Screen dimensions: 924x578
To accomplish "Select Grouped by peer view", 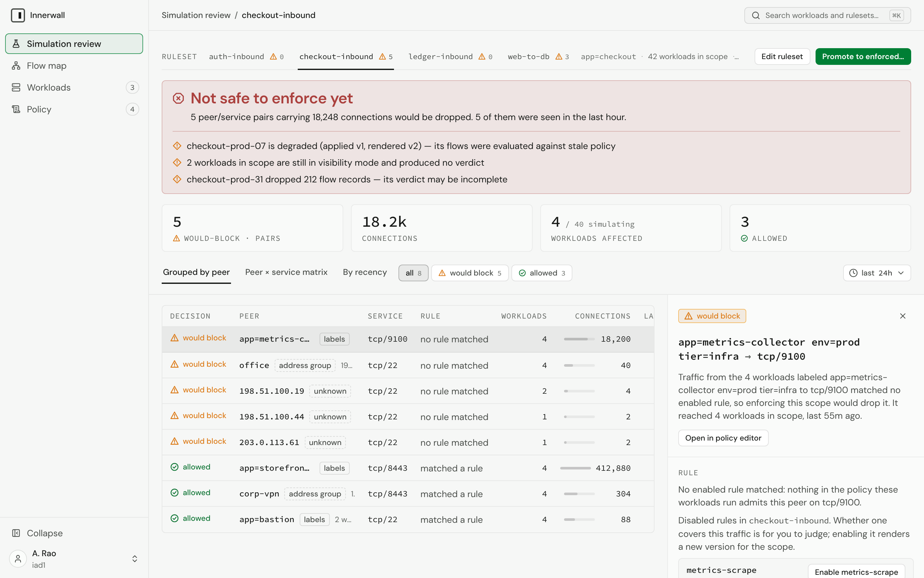I will coord(196,272).
